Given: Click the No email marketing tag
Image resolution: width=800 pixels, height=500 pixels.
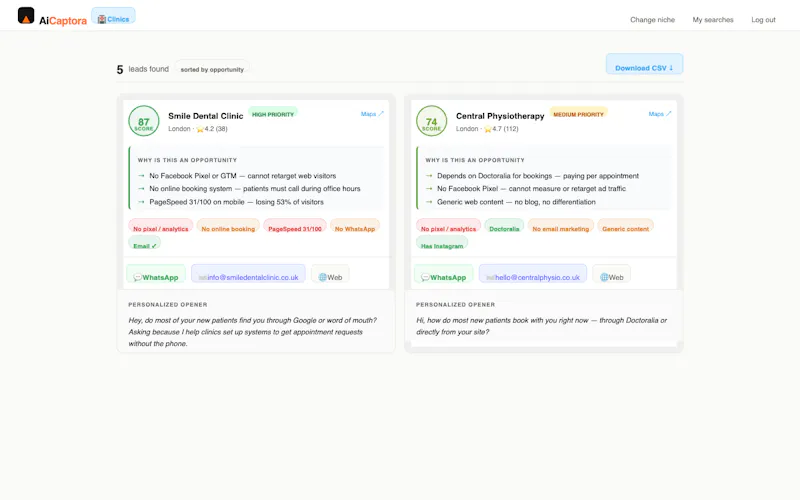Looking at the screenshot, I should click(561, 228).
